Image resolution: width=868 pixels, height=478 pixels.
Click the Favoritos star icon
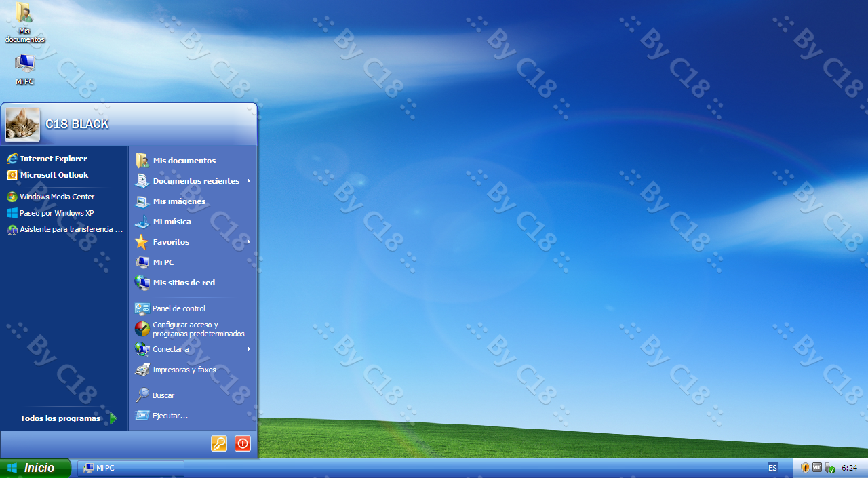[x=142, y=242]
